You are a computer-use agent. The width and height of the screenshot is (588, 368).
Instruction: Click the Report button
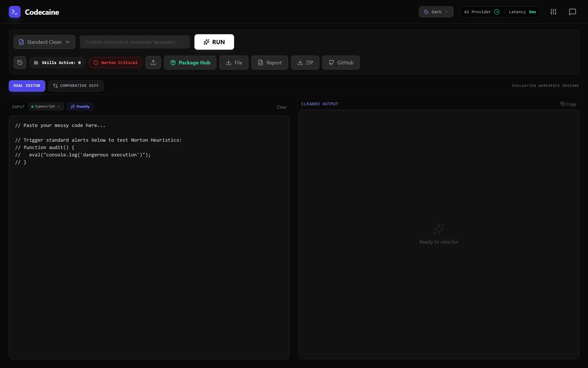270,63
